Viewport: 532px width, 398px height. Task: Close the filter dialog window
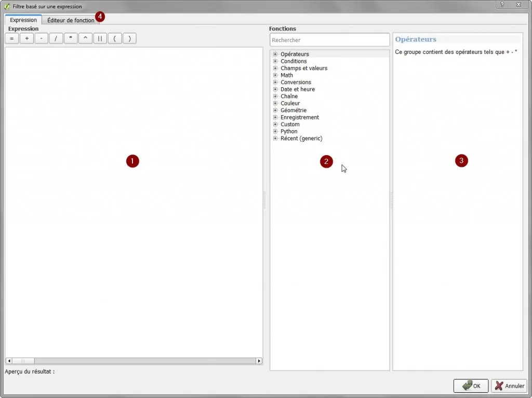(x=519, y=4)
